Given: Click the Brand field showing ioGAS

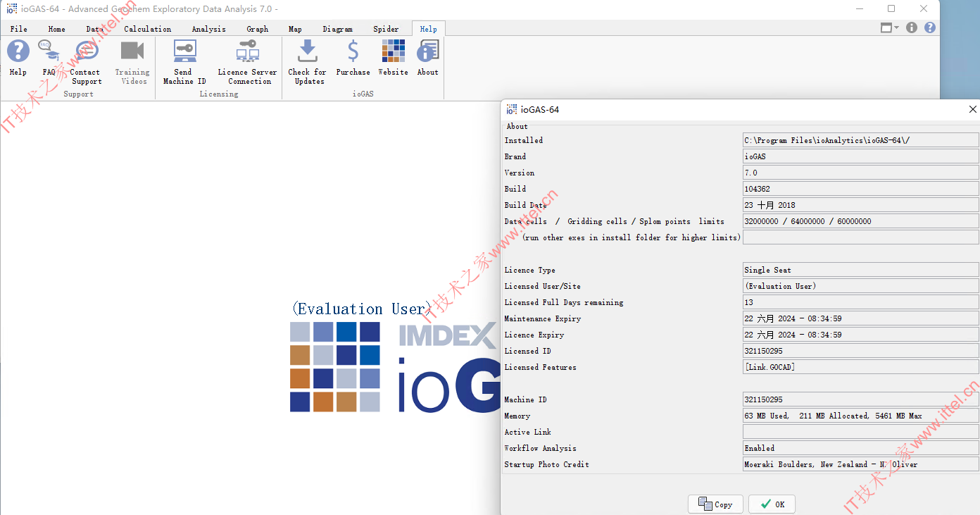Looking at the screenshot, I should coord(860,156).
